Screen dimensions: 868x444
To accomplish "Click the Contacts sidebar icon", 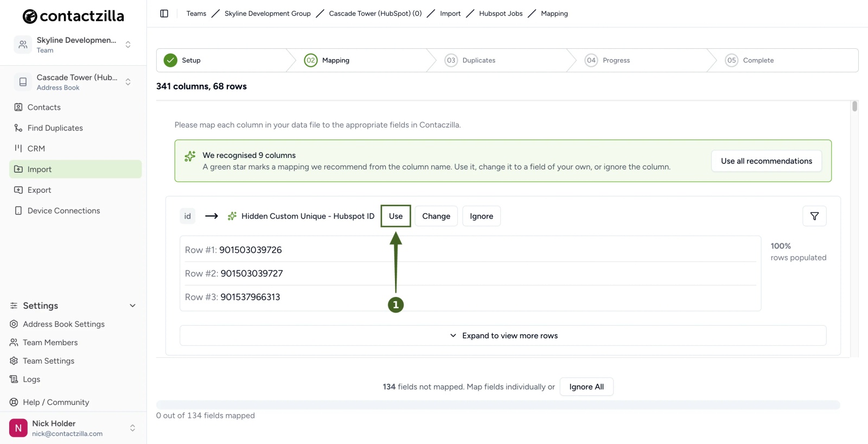I will coord(18,107).
